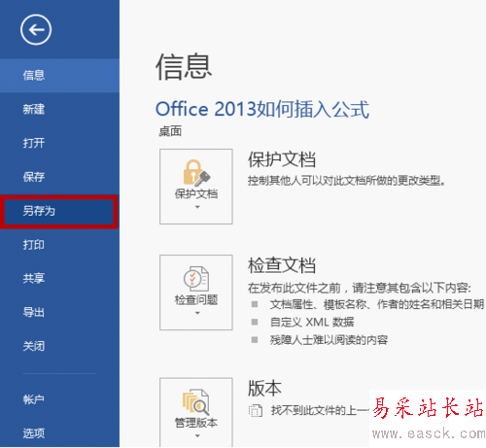Image resolution: width=486 pixels, height=448 pixels.
Task: Open the 新建 menu item
Action: (59, 110)
